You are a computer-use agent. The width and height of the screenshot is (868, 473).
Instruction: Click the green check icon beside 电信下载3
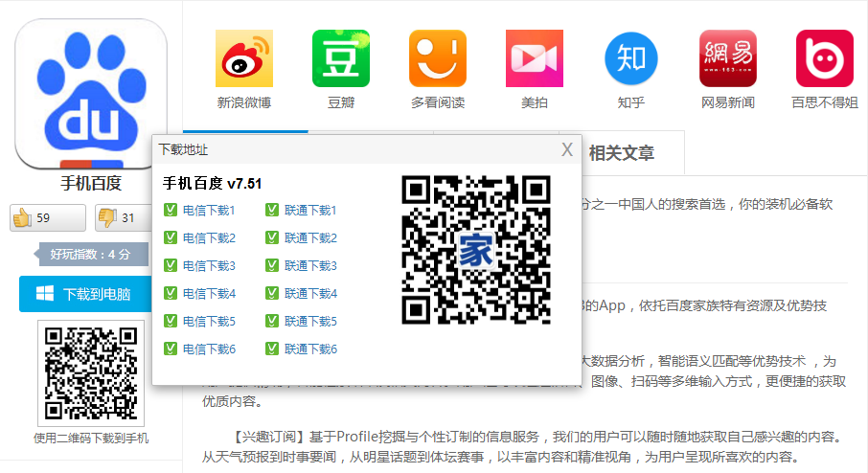(x=171, y=265)
